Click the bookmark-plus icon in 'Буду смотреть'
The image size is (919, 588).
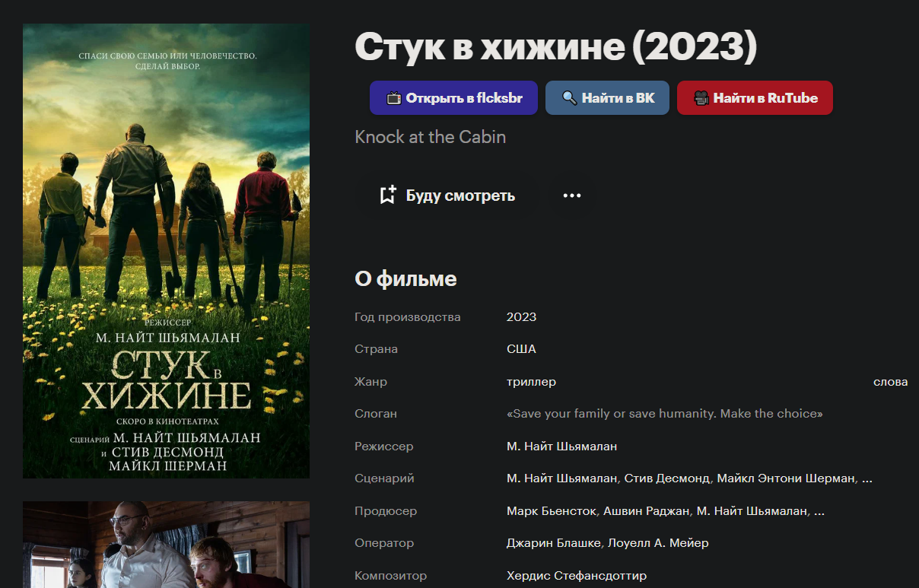click(387, 195)
